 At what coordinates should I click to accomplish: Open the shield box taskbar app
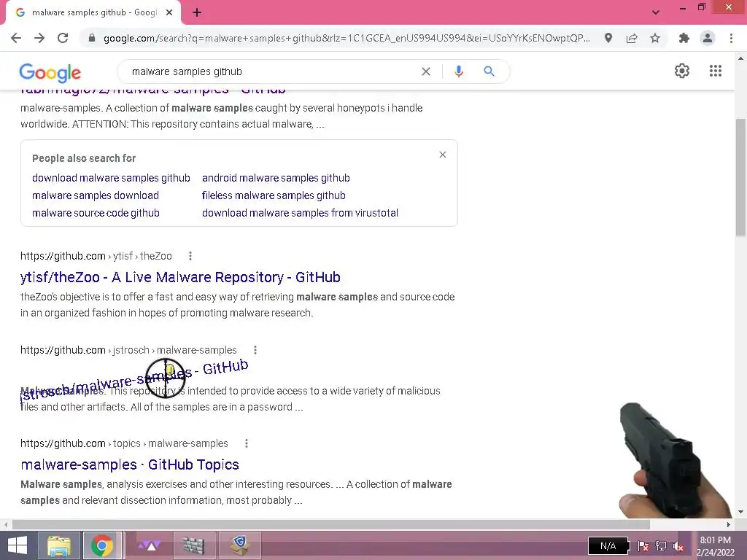(239, 545)
